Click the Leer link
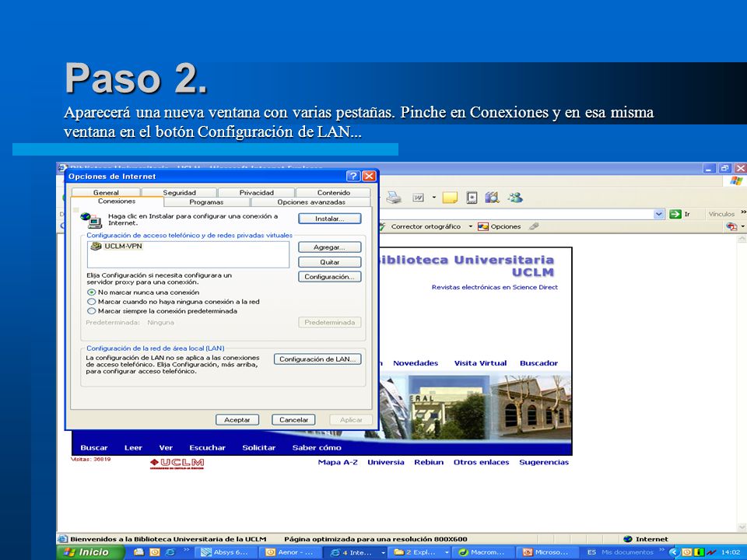747x560 pixels. tap(133, 448)
